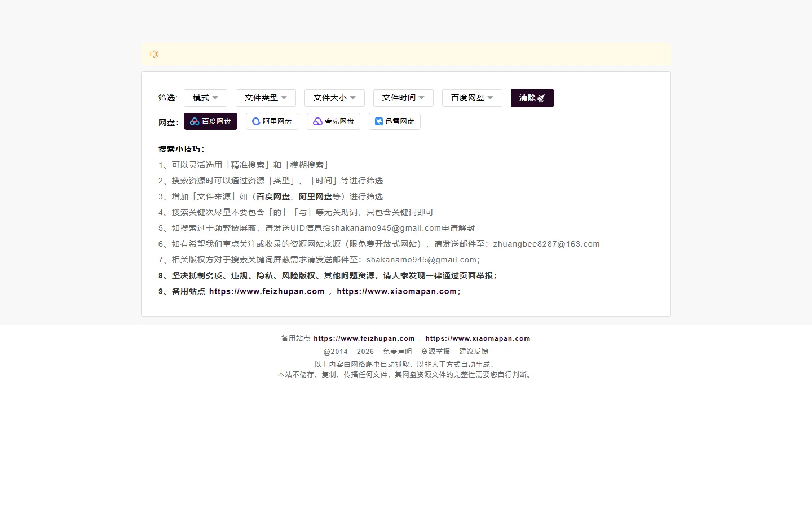Open the 模式 filter dropdown
Screen dimensions: 812x508
click(205, 98)
